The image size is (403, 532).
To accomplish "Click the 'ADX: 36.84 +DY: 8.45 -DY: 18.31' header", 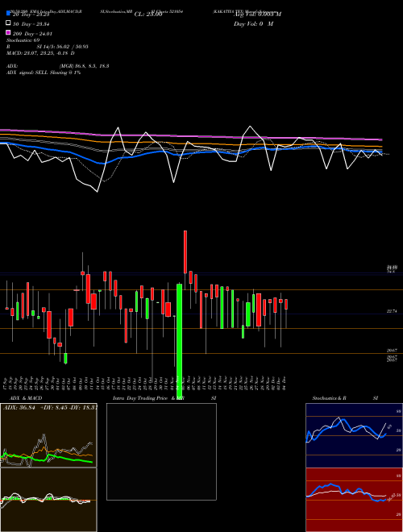I will point(50,408).
